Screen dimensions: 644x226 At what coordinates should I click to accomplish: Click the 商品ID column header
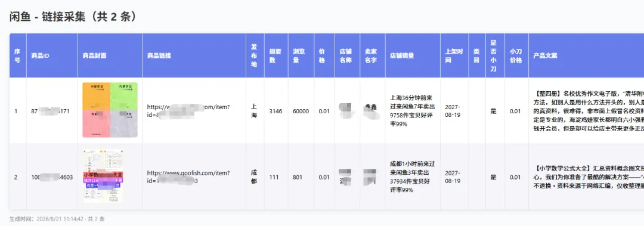click(52, 55)
